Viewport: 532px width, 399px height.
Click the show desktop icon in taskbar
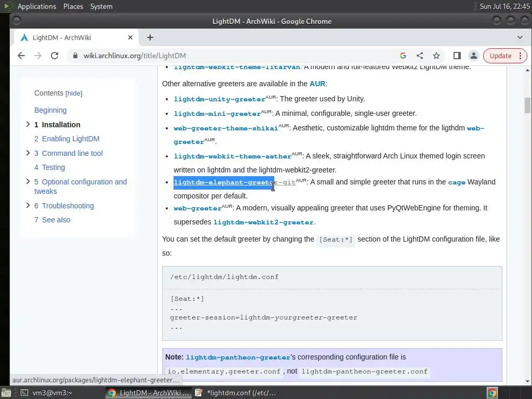point(6,393)
